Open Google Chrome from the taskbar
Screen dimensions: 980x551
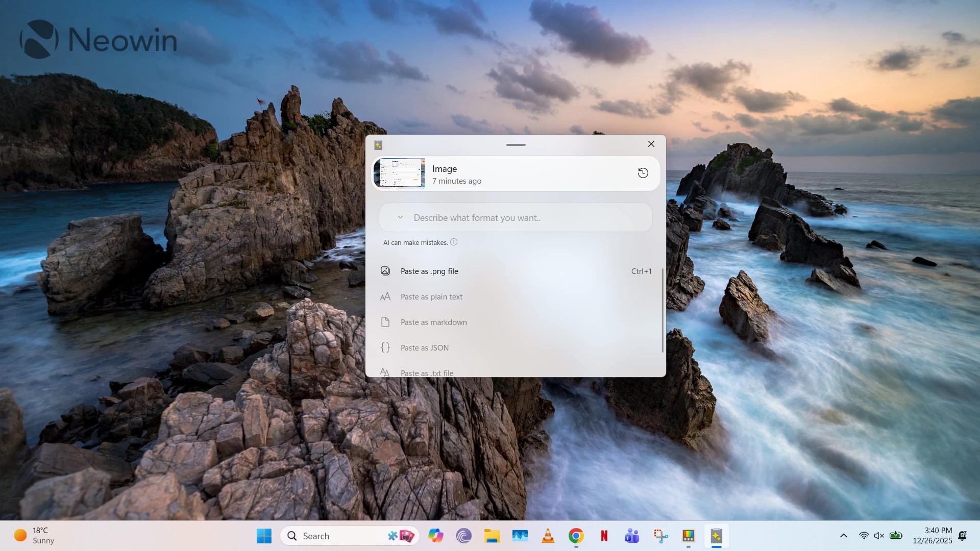(x=576, y=536)
